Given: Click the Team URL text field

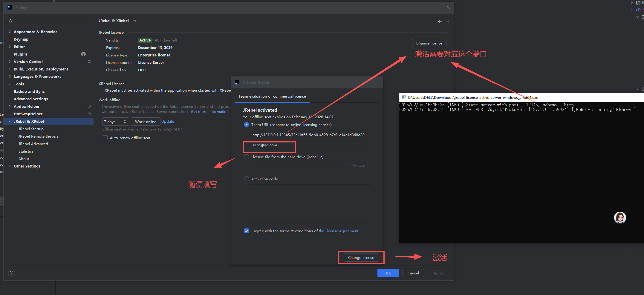Looking at the screenshot, I should click(309, 135).
